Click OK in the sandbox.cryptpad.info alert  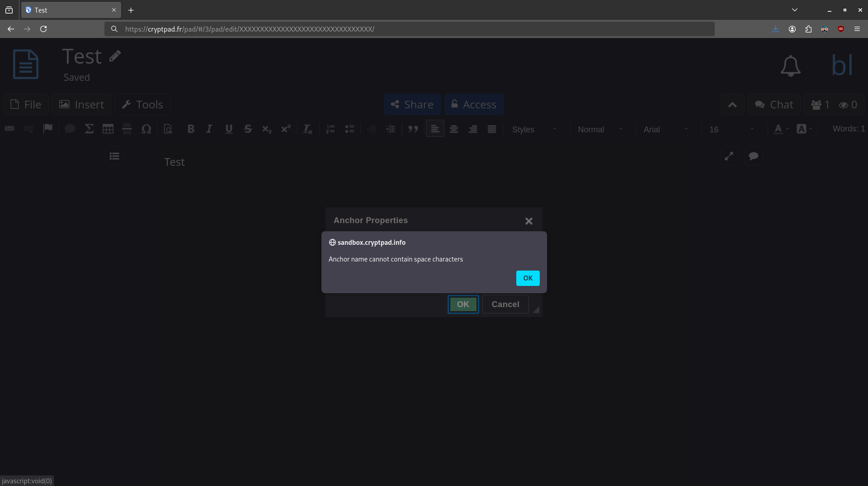click(x=528, y=278)
